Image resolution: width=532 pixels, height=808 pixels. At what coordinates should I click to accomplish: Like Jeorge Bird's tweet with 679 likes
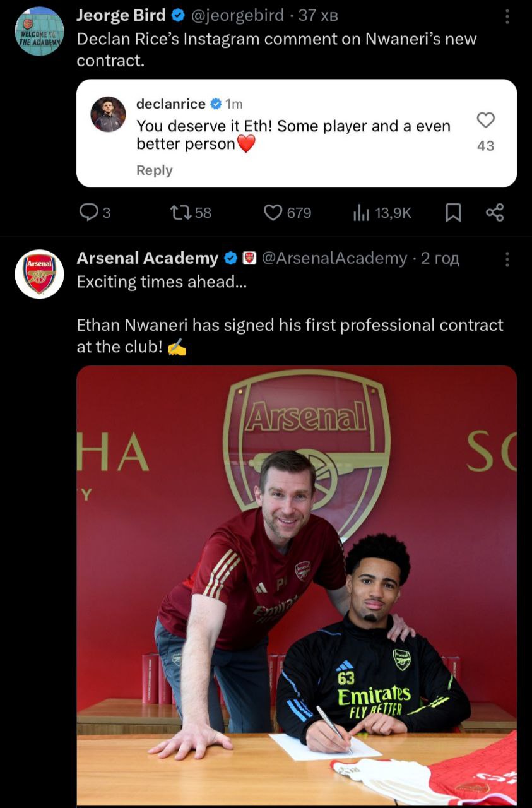pos(273,213)
